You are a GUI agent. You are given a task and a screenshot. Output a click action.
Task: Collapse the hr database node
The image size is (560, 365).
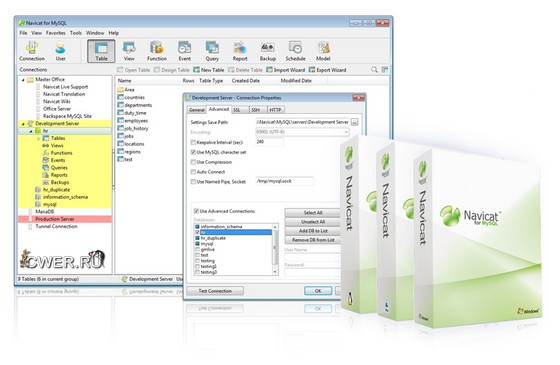click(x=31, y=131)
